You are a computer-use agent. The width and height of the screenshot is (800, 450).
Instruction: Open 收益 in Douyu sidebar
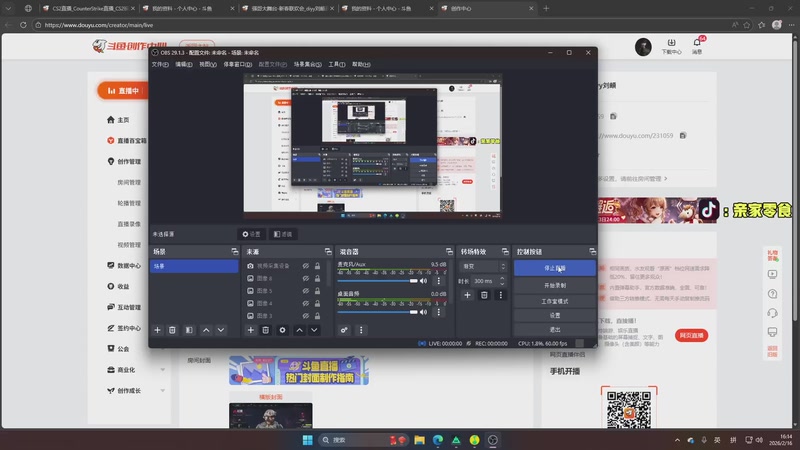(118, 287)
